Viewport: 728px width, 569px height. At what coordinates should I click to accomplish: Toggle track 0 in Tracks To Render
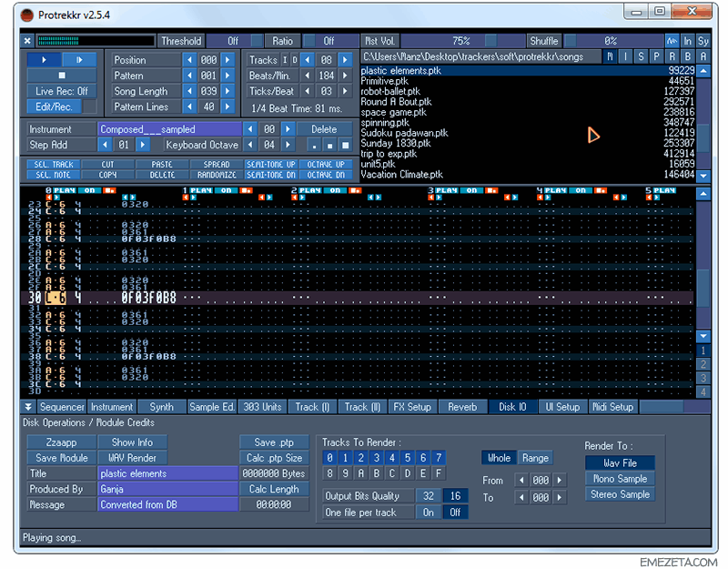(x=329, y=458)
